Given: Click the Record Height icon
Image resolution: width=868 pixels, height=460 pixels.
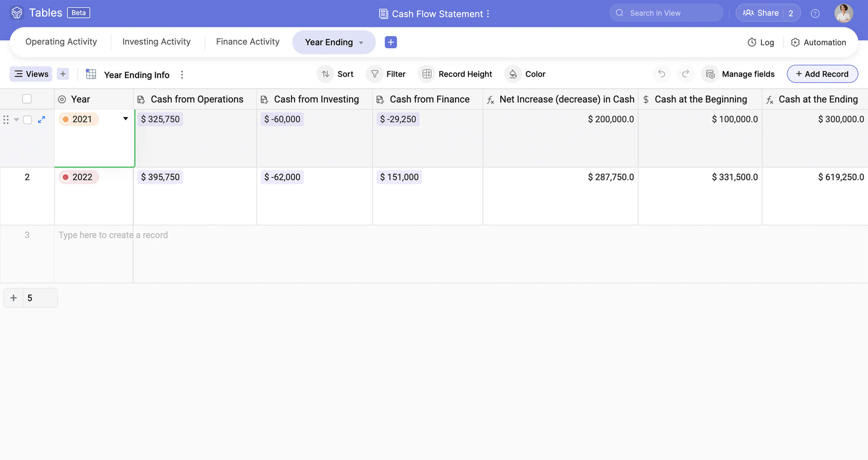Looking at the screenshot, I should point(427,74).
